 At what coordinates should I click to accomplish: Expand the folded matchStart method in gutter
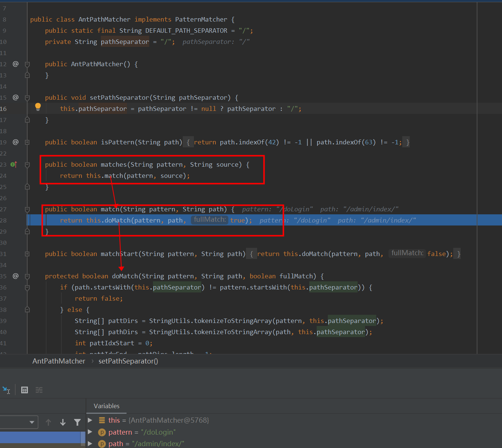coord(27,254)
